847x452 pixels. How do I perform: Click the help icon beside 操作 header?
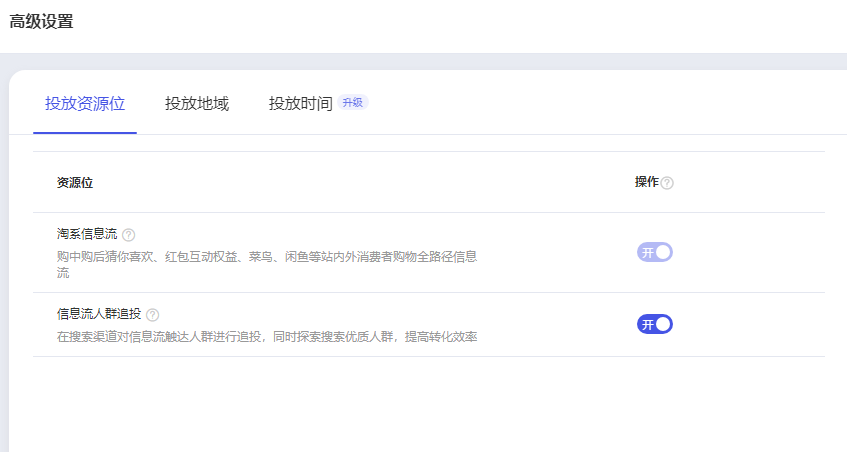point(667,183)
